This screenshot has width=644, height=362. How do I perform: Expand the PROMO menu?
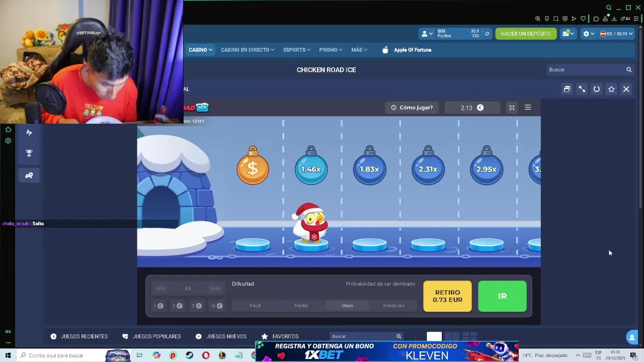[x=331, y=50]
